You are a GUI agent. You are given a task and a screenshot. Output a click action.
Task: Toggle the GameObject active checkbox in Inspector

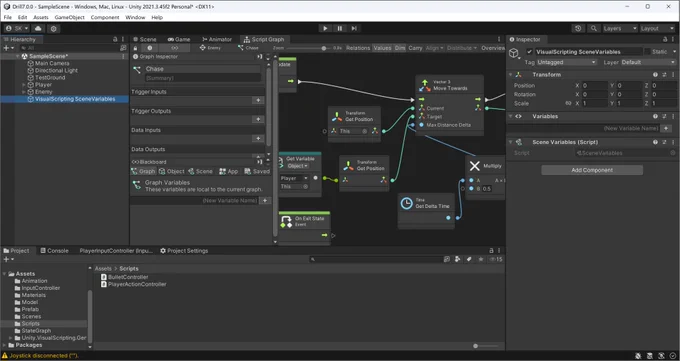point(529,52)
